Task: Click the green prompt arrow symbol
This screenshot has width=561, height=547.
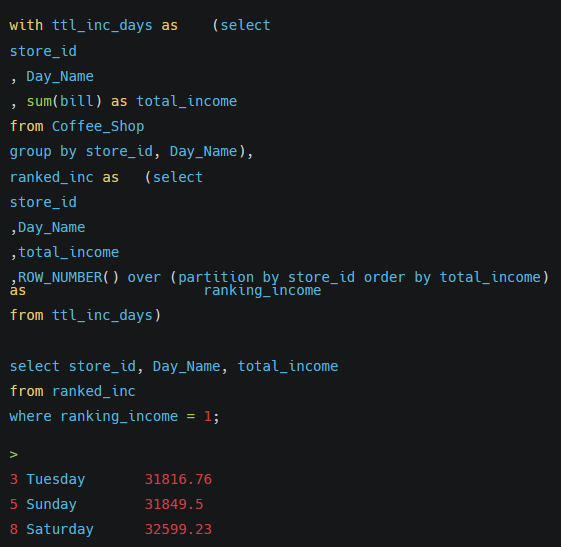Action: tap(14, 455)
